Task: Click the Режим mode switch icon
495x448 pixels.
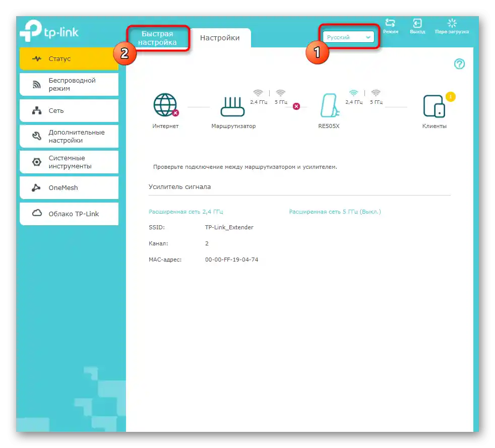Action: (390, 23)
